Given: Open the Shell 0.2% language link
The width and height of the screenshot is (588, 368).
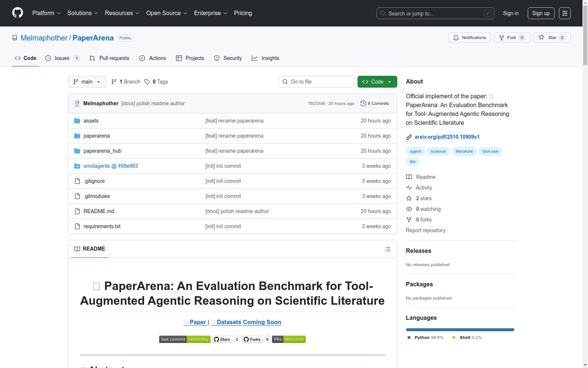Looking at the screenshot, I should point(467,337).
